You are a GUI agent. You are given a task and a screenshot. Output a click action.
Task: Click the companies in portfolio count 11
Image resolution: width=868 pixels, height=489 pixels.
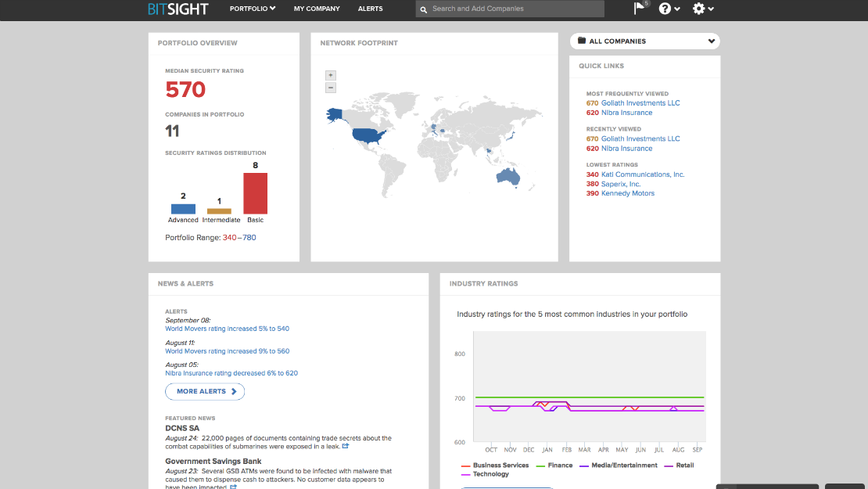[172, 131]
